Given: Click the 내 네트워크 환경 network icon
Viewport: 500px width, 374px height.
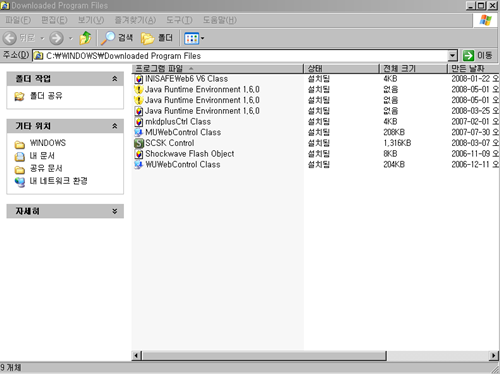Looking at the screenshot, I should pyautogui.click(x=20, y=182).
